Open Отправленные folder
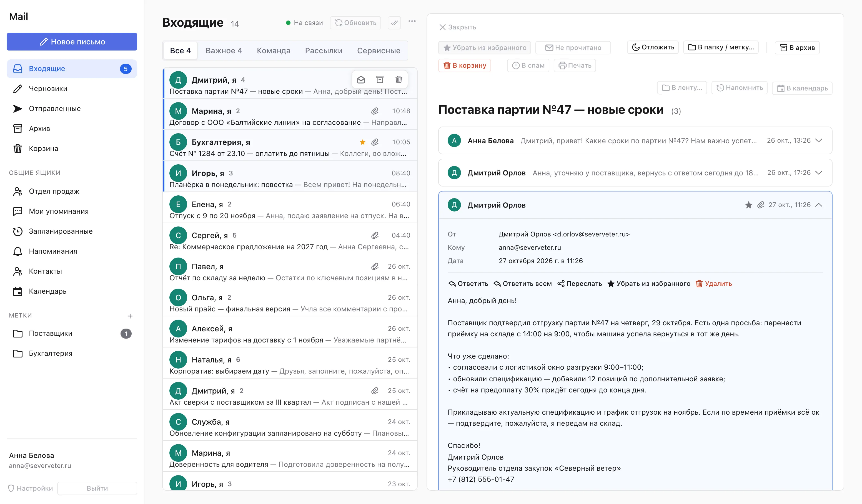 tap(72, 109)
